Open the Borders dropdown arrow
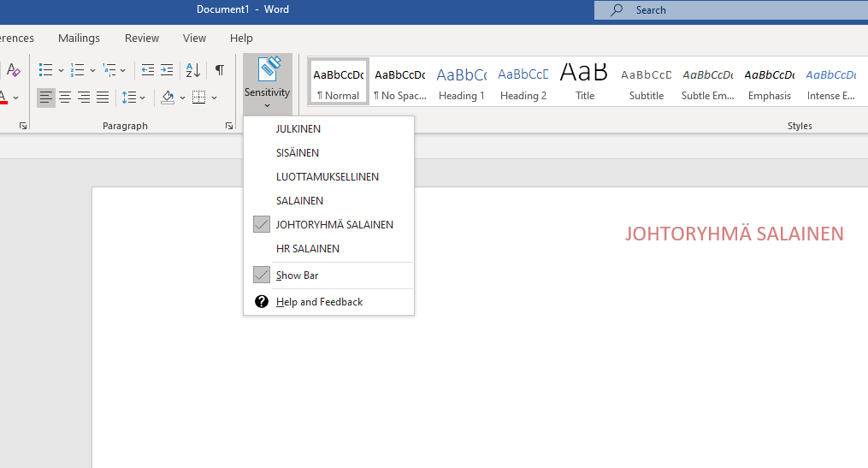The image size is (868, 468). [x=215, y=98]
